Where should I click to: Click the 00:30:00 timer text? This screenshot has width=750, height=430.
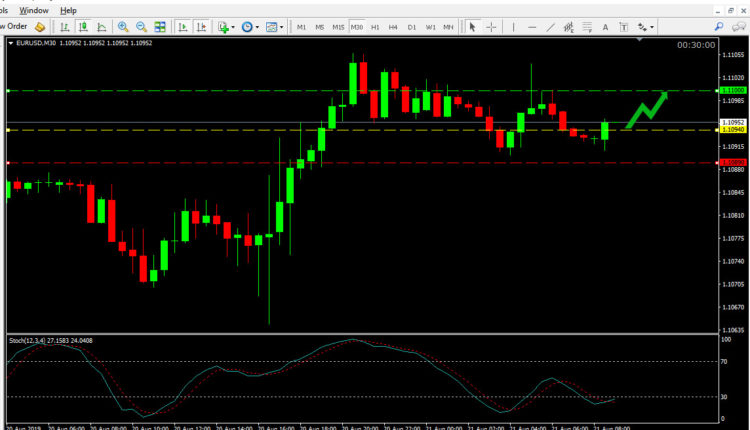[x=696, y=45]
